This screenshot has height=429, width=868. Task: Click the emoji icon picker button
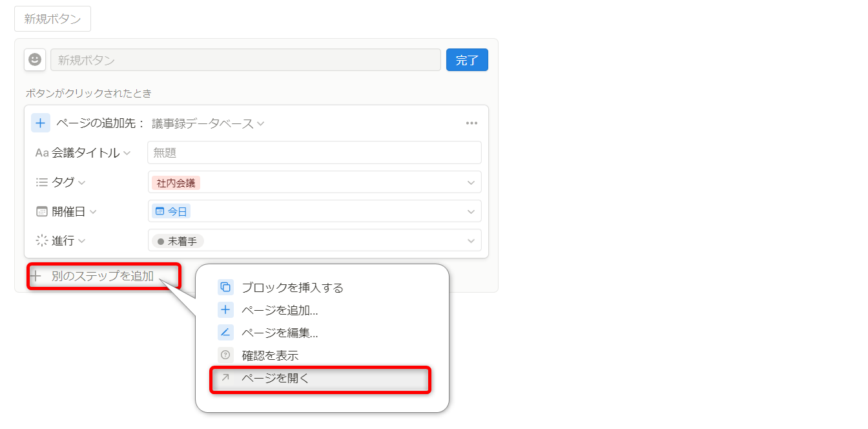35,59
